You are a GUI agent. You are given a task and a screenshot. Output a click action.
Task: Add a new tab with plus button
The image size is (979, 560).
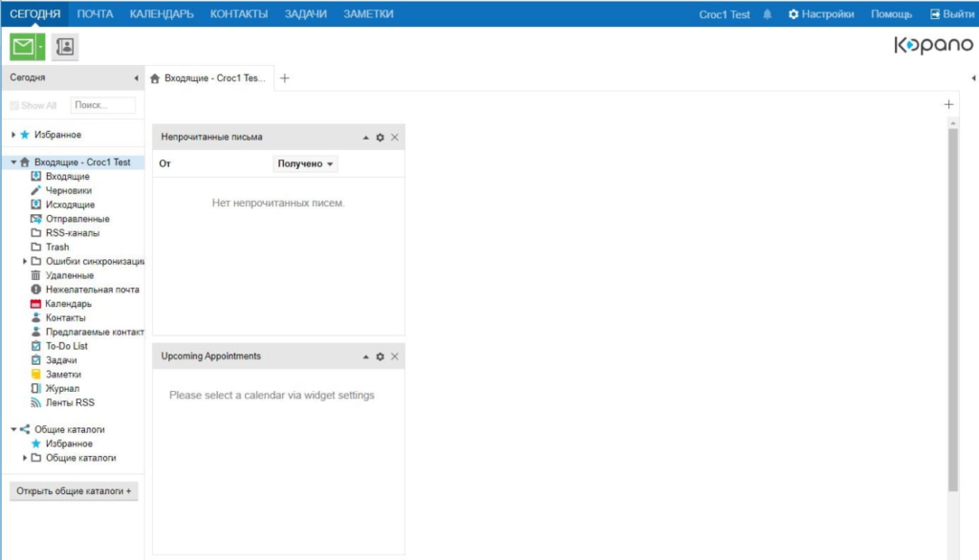285,78
